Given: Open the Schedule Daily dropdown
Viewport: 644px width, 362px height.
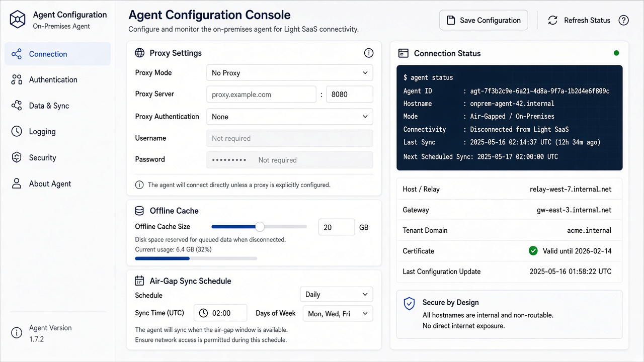Looking at the screenshot, I should click(x=337, y=295).
